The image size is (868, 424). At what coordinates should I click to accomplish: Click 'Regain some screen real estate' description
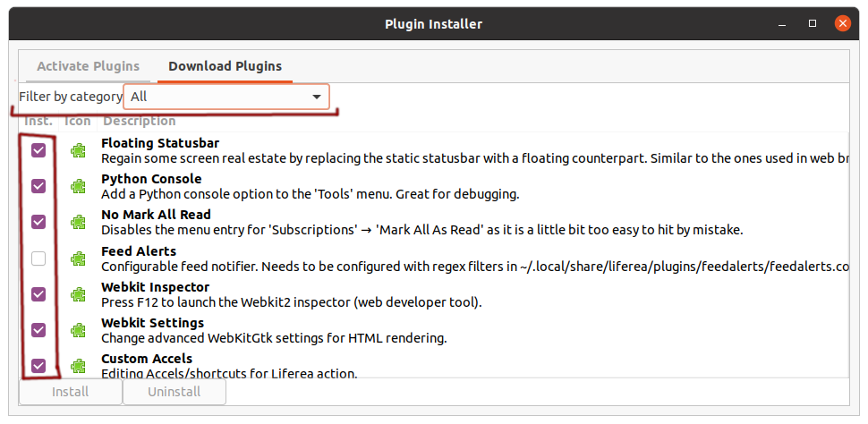[x=475, y=159]
